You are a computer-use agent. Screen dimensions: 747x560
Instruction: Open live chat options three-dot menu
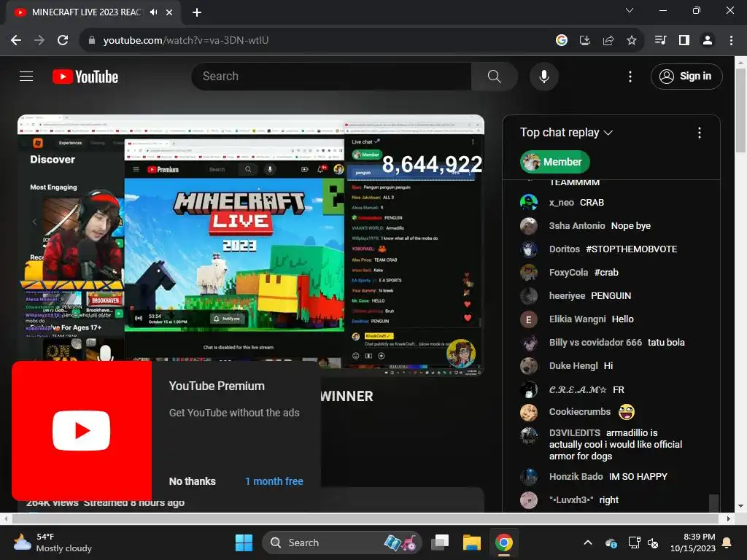pyautogui.click(x=699, y=133)
